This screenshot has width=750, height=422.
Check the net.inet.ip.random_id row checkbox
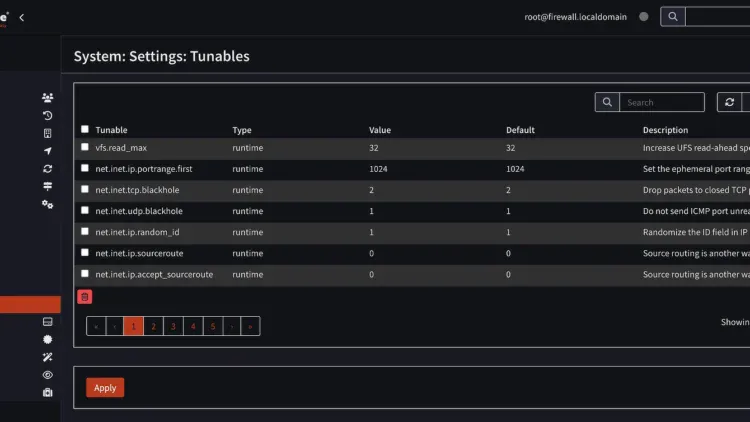pos(85,231)
